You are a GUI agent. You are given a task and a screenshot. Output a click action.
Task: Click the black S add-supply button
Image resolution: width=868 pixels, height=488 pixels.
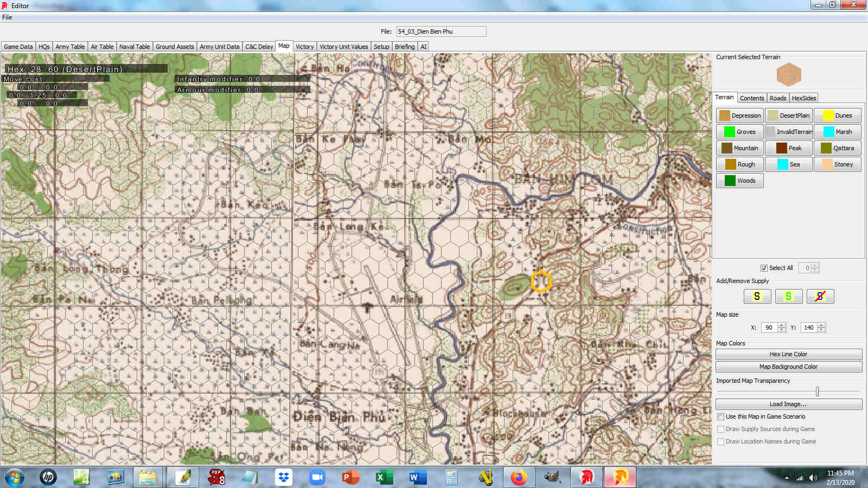(x=757, y=296)
